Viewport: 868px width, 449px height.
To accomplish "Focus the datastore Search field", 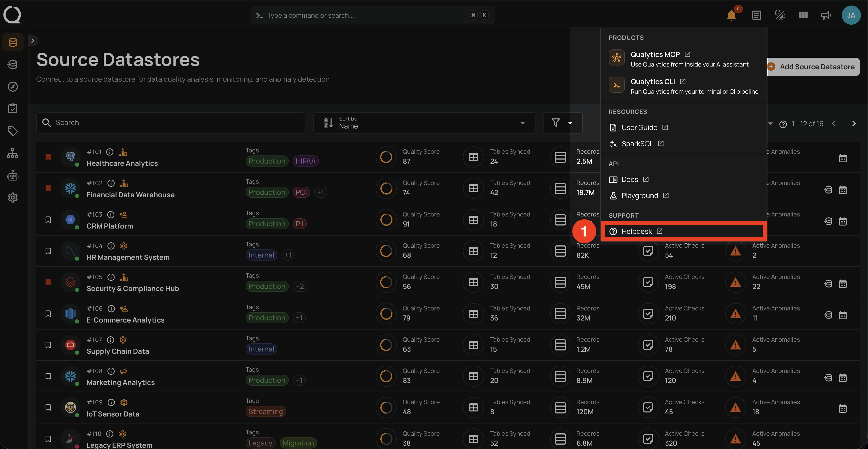I will click(x=170, y=123).
